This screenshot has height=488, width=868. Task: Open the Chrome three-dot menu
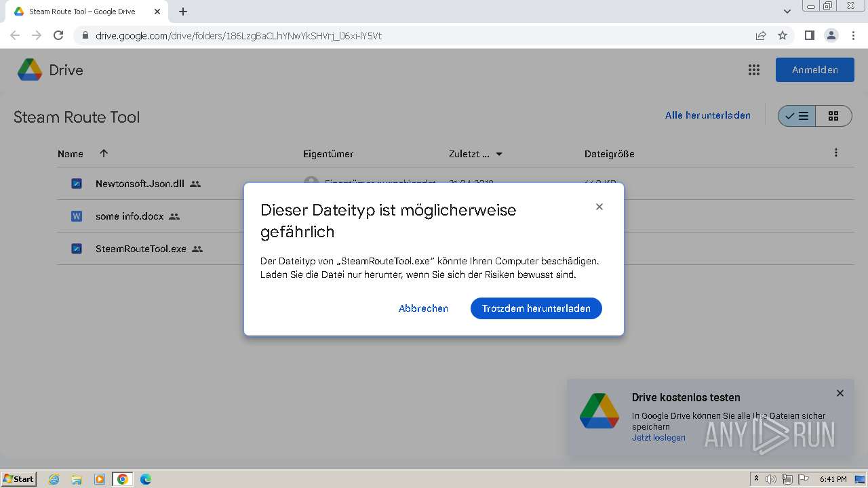[x=853, y=35]
